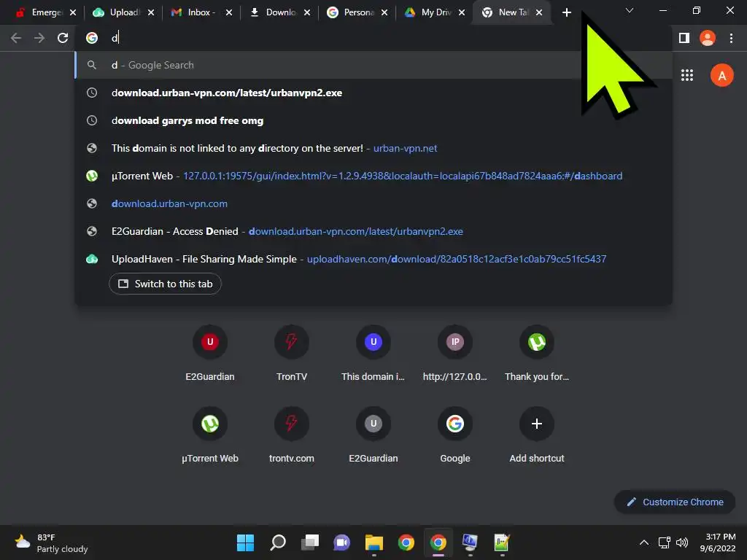
Task: Open the trontv.com shortcut
Action: (292, 435)
